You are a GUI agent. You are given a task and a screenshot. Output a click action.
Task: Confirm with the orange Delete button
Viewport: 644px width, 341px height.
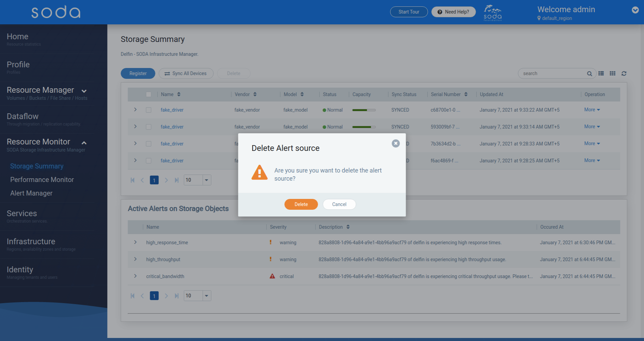tap(301, 204)
